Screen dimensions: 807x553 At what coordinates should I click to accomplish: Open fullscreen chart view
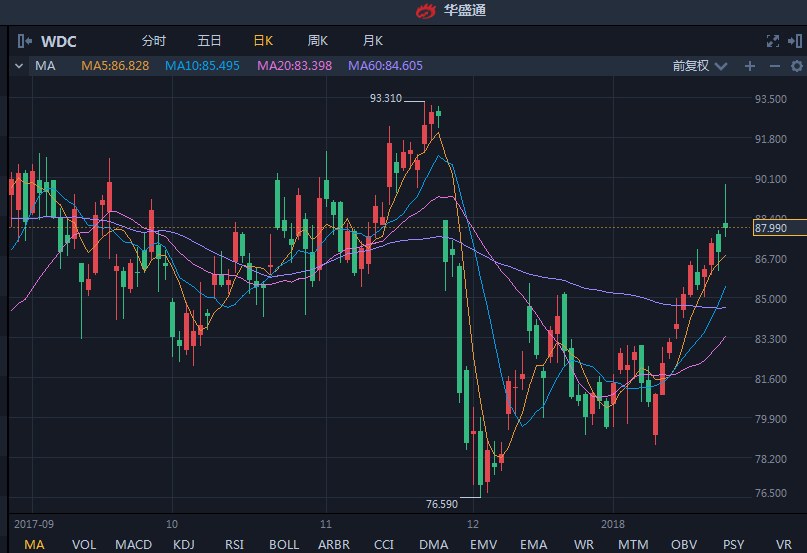[773, 41]
